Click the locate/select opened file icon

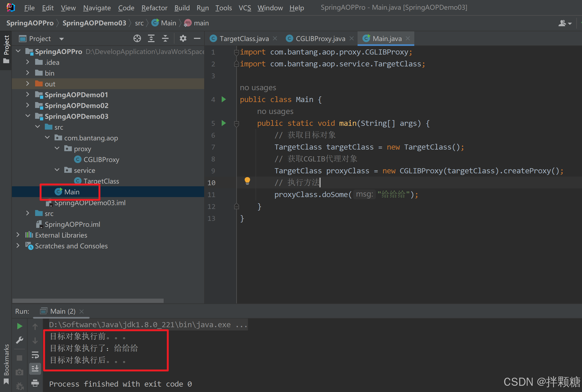coord(137,39)
